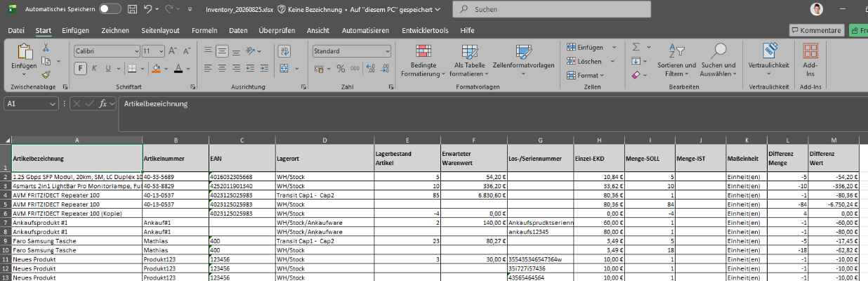Select the Lagerort header cell
Viewport: 868px width, 281px height.
point(324,159)
